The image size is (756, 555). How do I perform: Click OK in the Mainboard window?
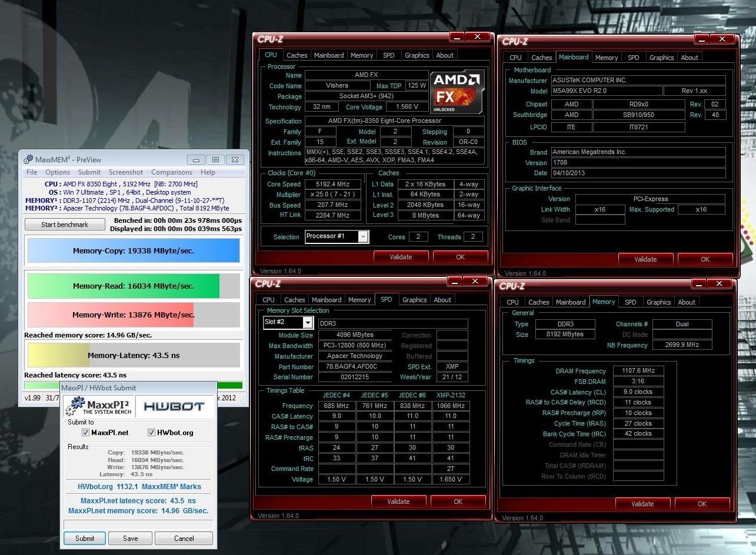point(705,259)
